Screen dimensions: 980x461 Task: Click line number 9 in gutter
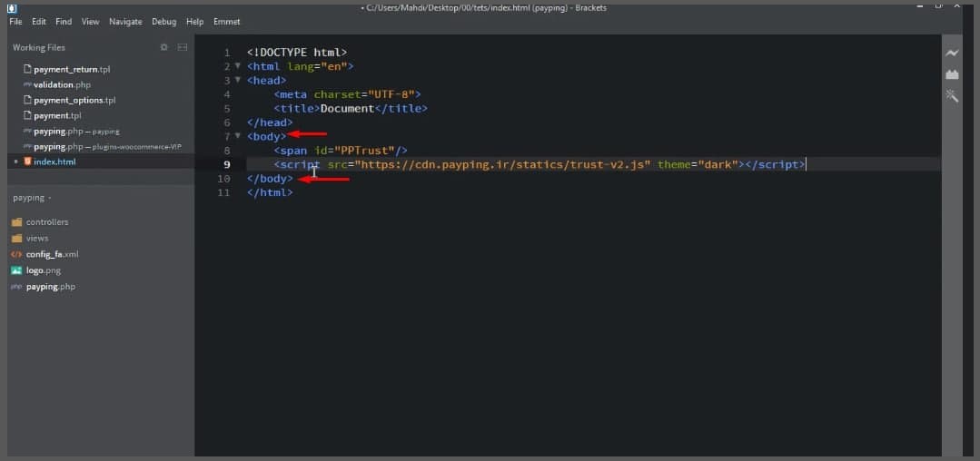[x=227, y=164]
